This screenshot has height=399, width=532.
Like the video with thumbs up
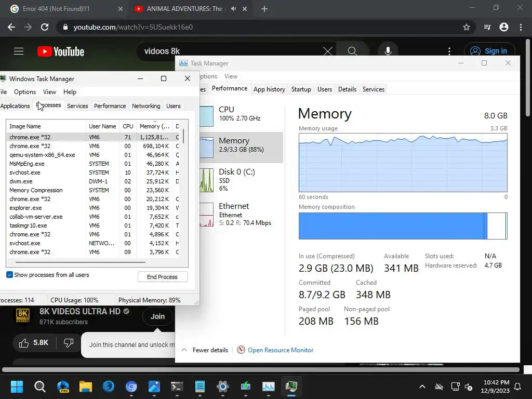tap(33, 343)
